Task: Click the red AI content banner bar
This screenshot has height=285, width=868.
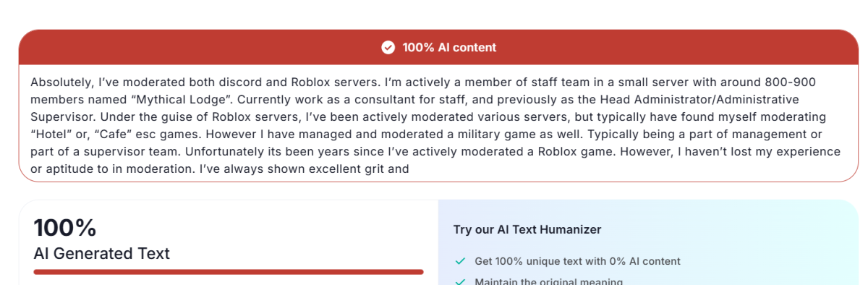Action: tap(438, 47)
